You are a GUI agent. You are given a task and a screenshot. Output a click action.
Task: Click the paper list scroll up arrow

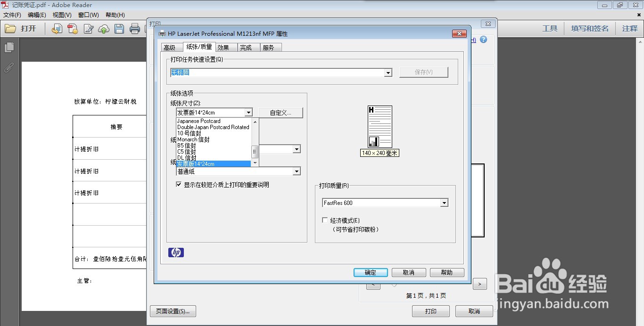255,122
